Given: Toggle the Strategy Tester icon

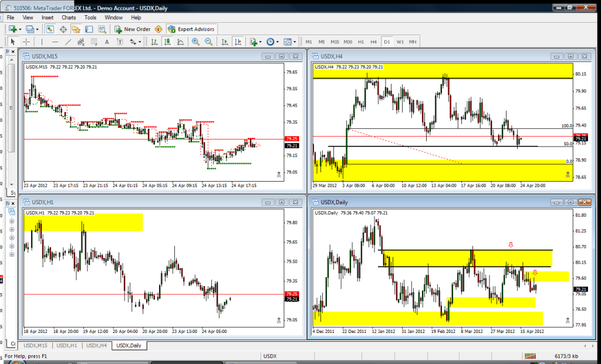Looking at the screenshot, I should [102, 29].
